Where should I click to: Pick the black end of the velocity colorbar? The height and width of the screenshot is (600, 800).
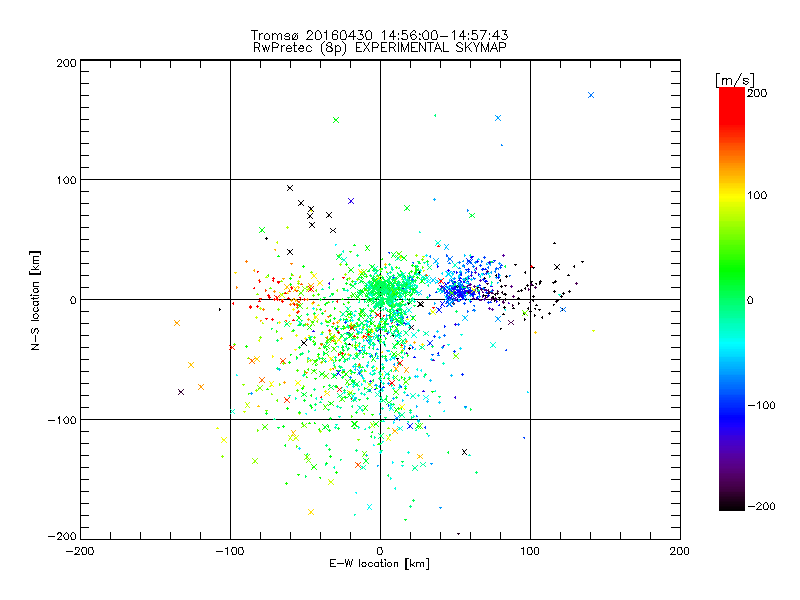point(732,504)
